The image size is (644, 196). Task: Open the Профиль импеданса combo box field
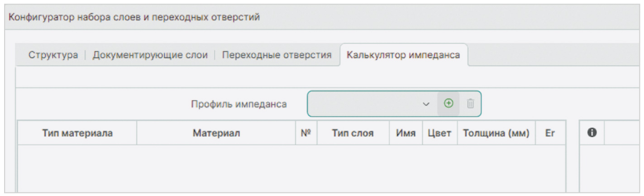[372, 104]
